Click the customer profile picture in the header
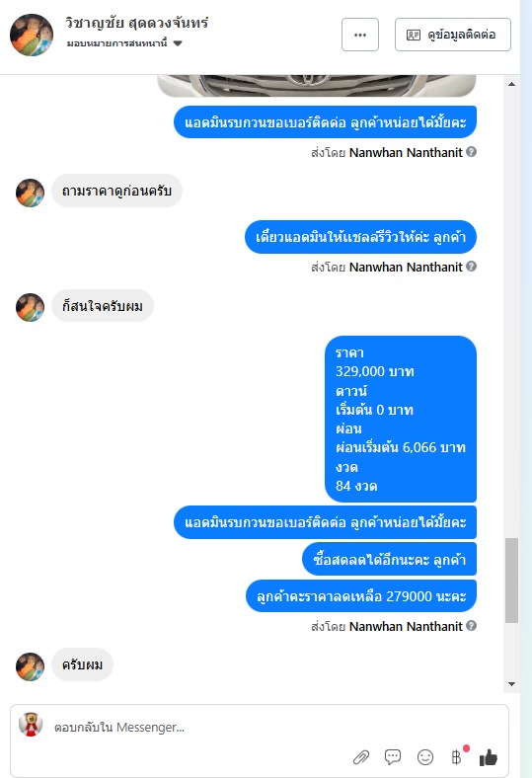 coord(32,35)
